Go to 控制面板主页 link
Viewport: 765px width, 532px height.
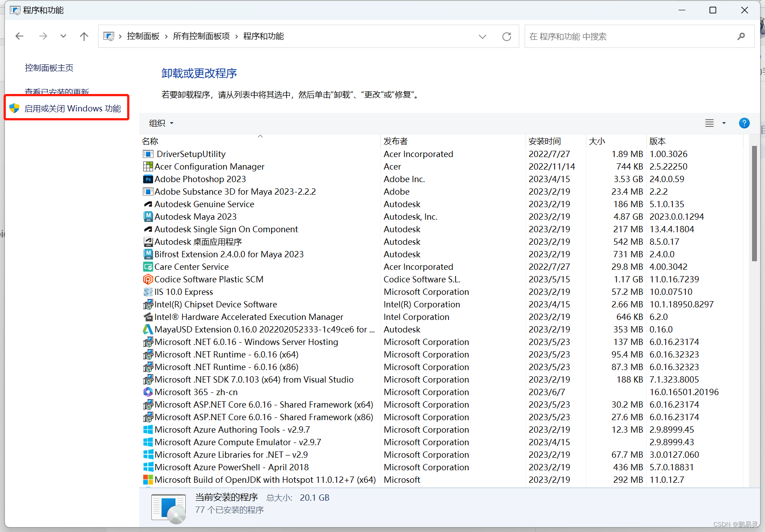pyautogui.click(x=49, y=68)
